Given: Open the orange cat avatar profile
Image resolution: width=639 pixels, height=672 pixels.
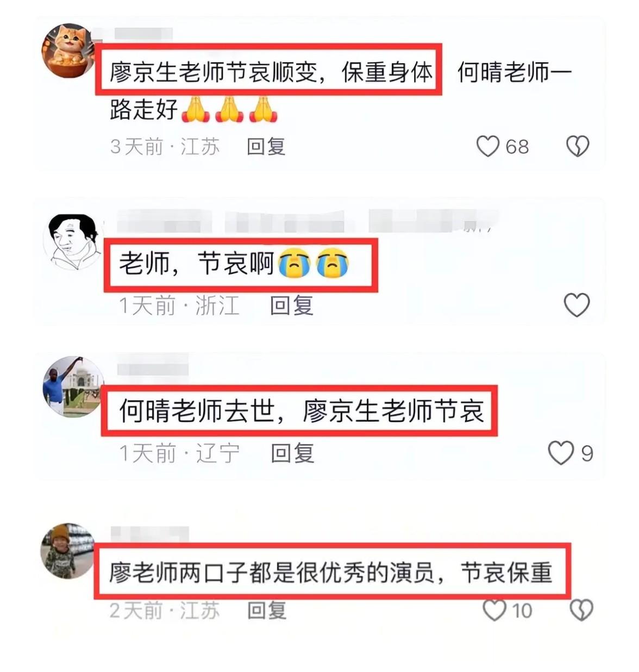Looking at the screenshot, I should click(x=68, y=51).
